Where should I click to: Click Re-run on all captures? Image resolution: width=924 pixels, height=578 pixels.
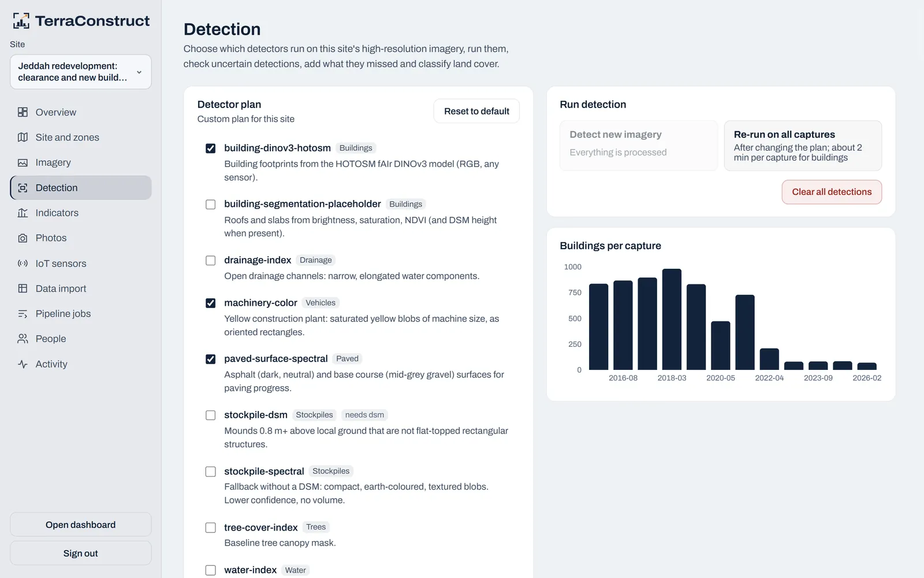tap(803, 146)
